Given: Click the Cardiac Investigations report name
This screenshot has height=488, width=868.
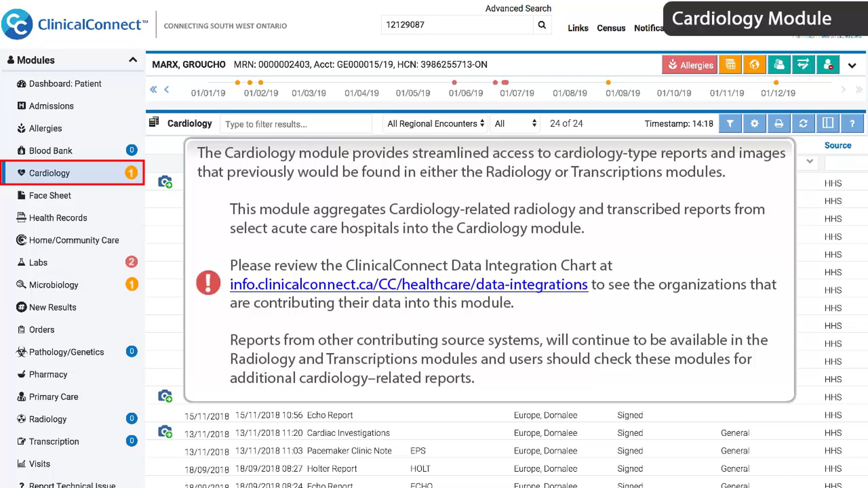Looking at the screenshot, I should [x=348, y=433].
